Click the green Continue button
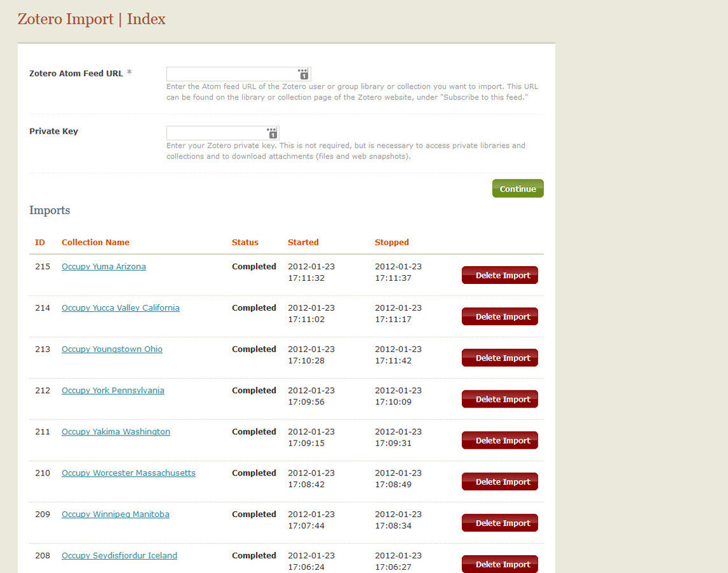This screenshot has height=573, width=728. click(518, 188)
